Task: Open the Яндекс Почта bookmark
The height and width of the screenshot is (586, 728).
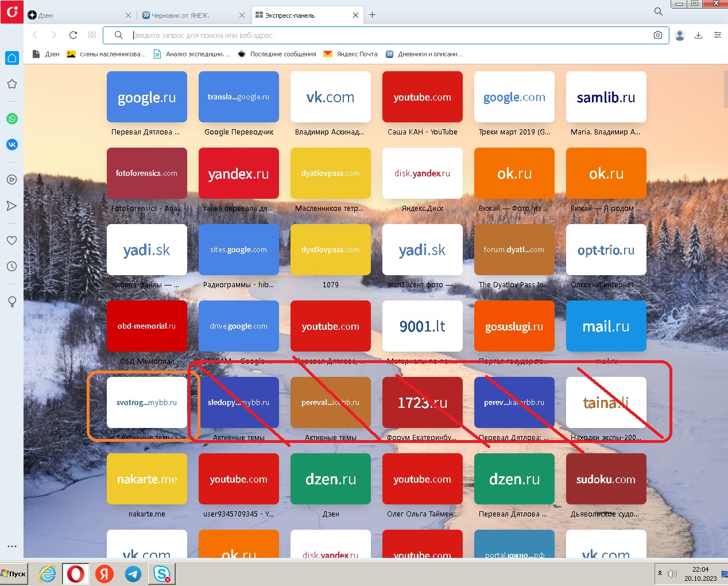Action: point(350,54)
